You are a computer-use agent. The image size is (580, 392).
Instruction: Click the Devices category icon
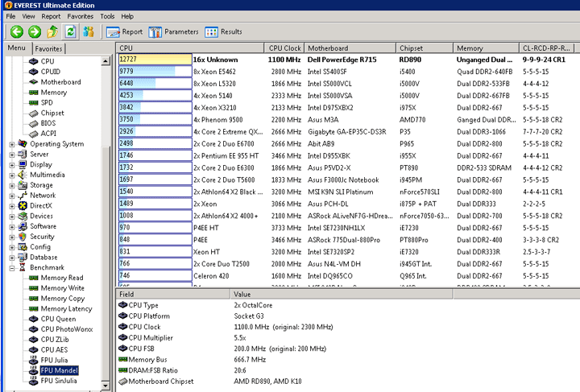tap(23, 217)
